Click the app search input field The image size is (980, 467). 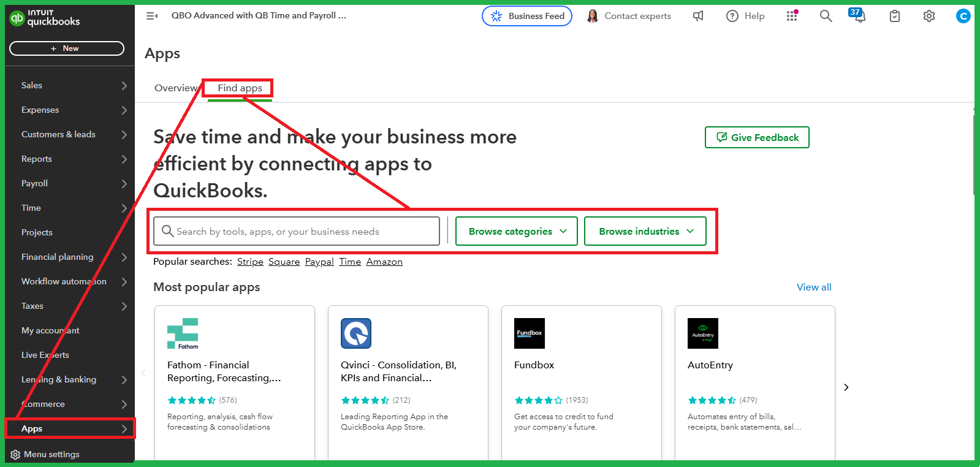pyautogui.click(x=297, y=231)
